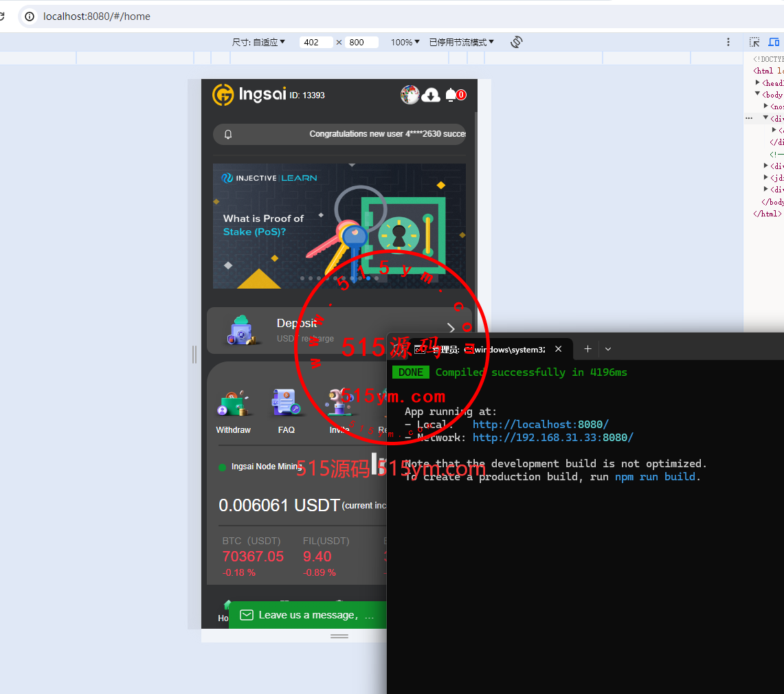Viewport: 784px width, 694px height.
Task: Click the Deposit safe icon
Action: point(240,331)
